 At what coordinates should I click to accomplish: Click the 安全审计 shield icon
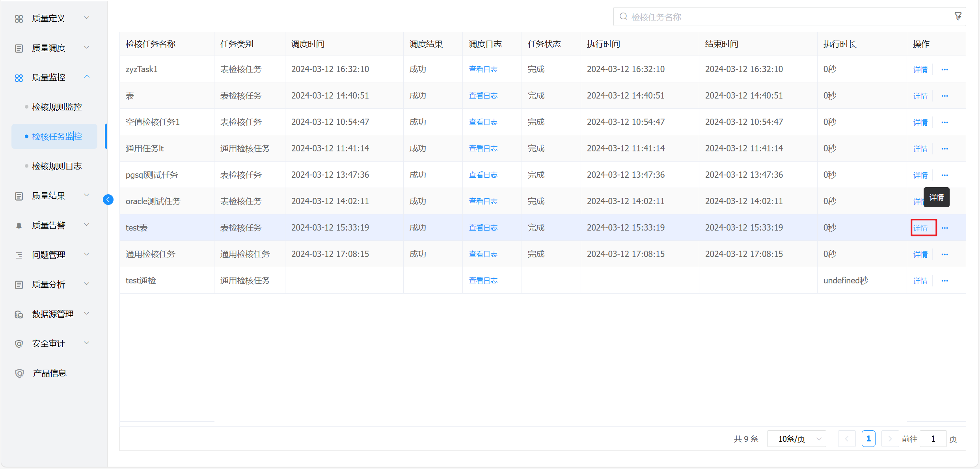point(19,344)
